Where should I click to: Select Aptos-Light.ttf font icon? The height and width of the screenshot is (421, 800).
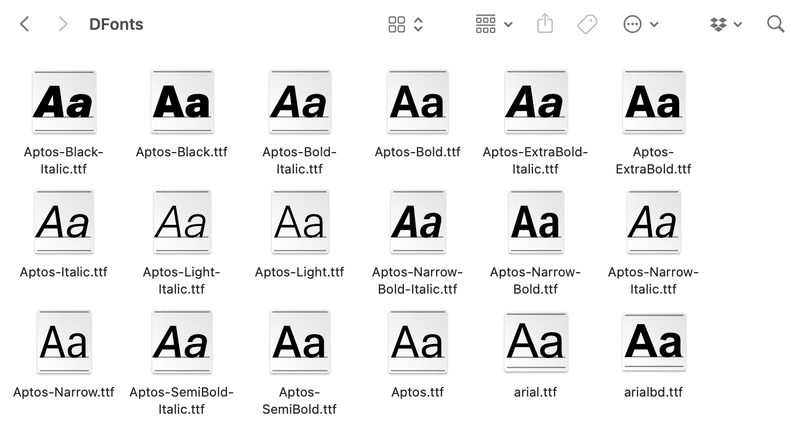coord(299,222)
